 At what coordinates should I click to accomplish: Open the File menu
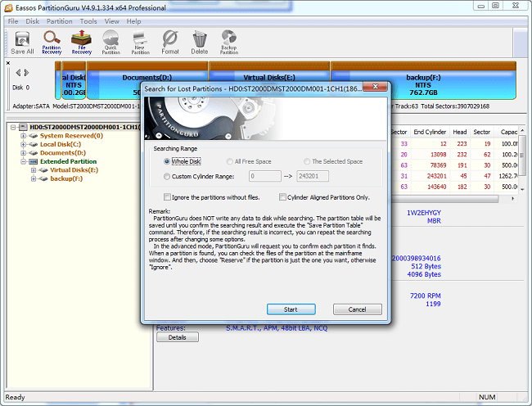pos(13,21)
